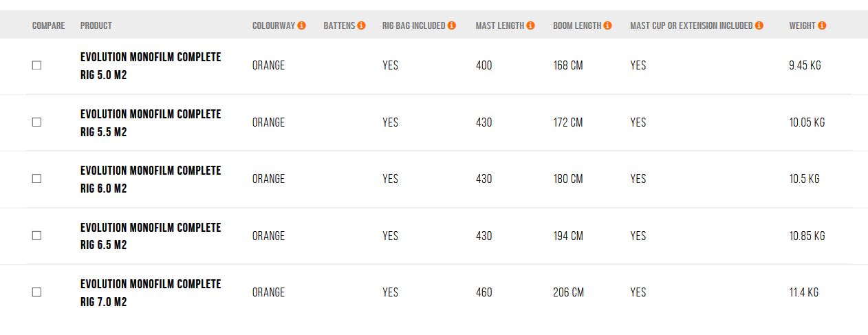Viewport: 868px width, 335px height.
Task: Click the Compare column header
Action: pos(49,25)
